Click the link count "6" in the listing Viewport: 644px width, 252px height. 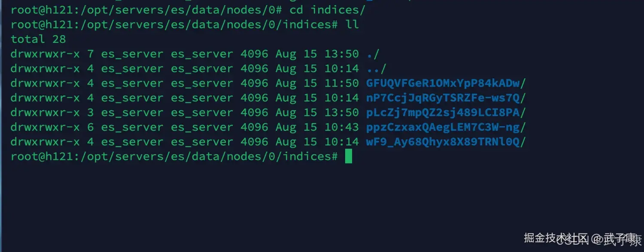[x=91, y=127]
